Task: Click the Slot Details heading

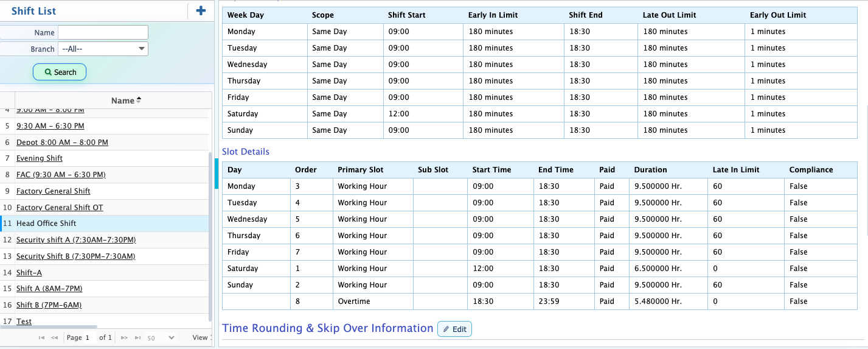Action: point(246,152)
